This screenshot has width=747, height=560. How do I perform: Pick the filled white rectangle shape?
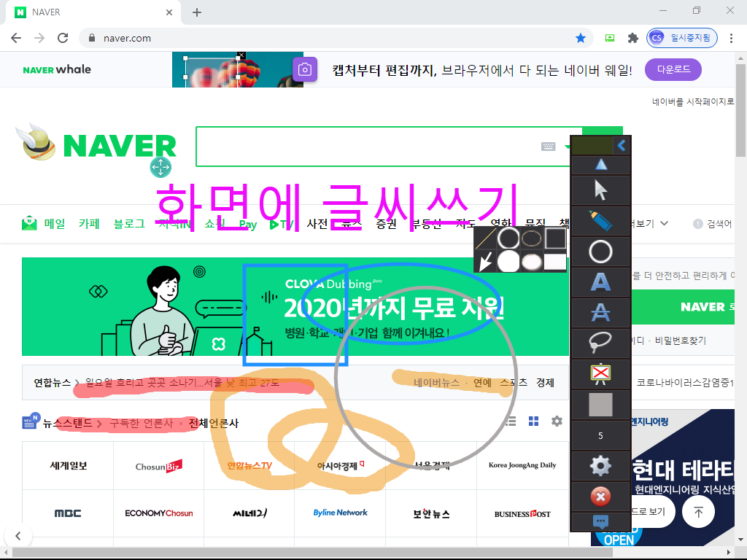(555, 262)
